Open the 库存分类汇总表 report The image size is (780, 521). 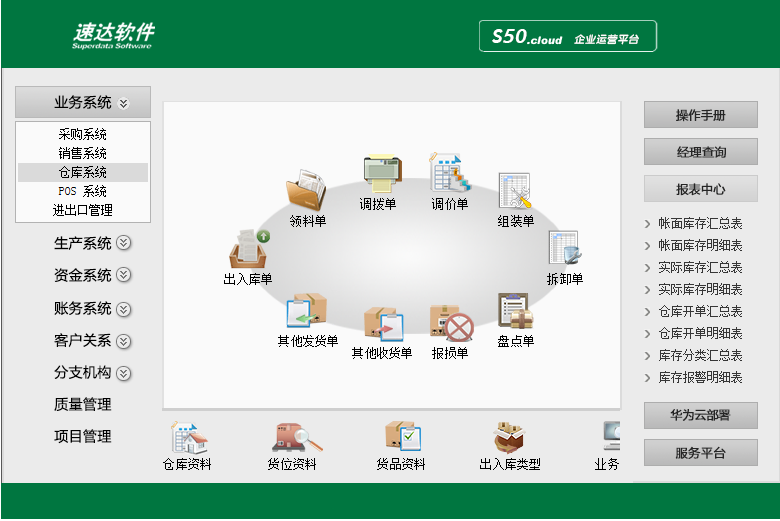click(x=700, y=355)
